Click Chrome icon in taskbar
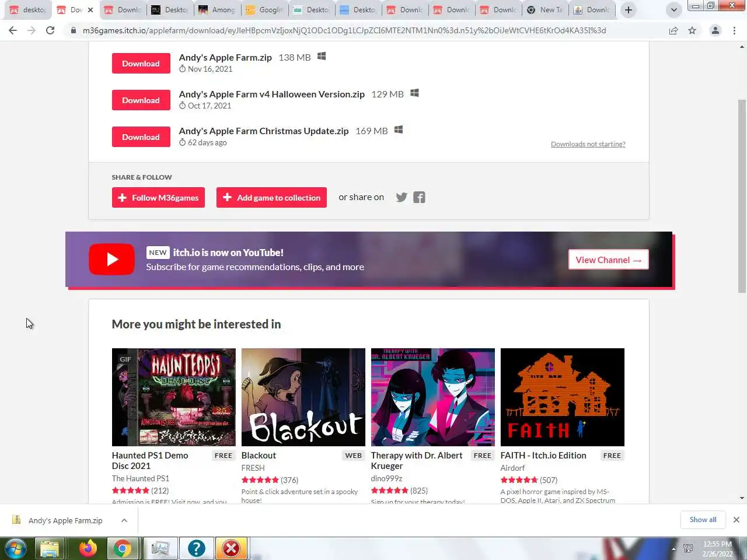Screen dimensions: 747x560 pos(123,548)
